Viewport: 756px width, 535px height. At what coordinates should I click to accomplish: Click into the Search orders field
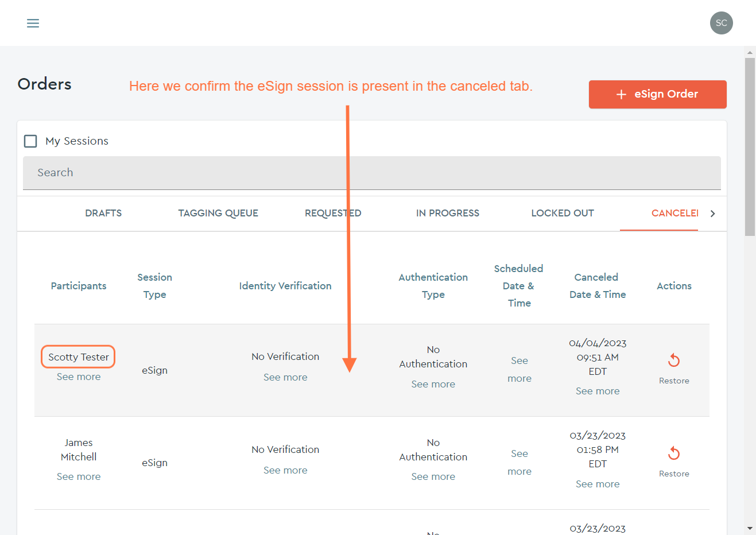coord(372,173)
